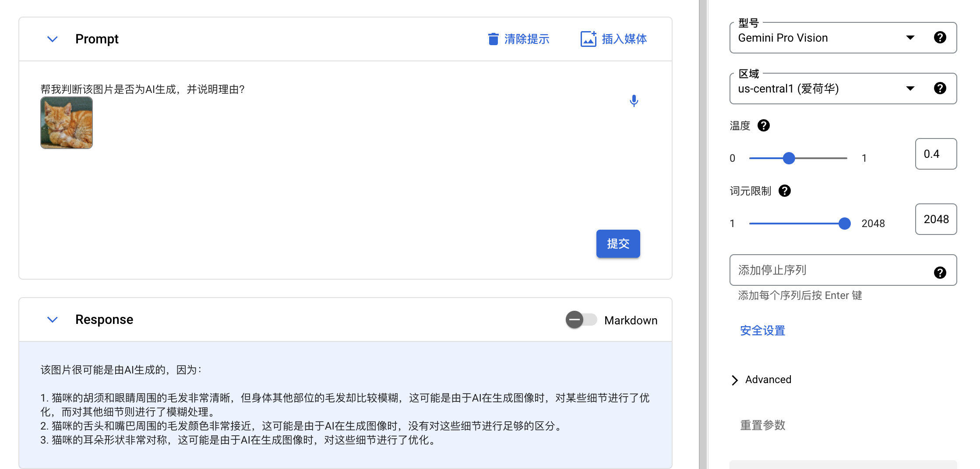Image resolution: width=980 pixels, height=469 pixels.
Task: Click the temperature slider handle
Action: tap(789, 158)
